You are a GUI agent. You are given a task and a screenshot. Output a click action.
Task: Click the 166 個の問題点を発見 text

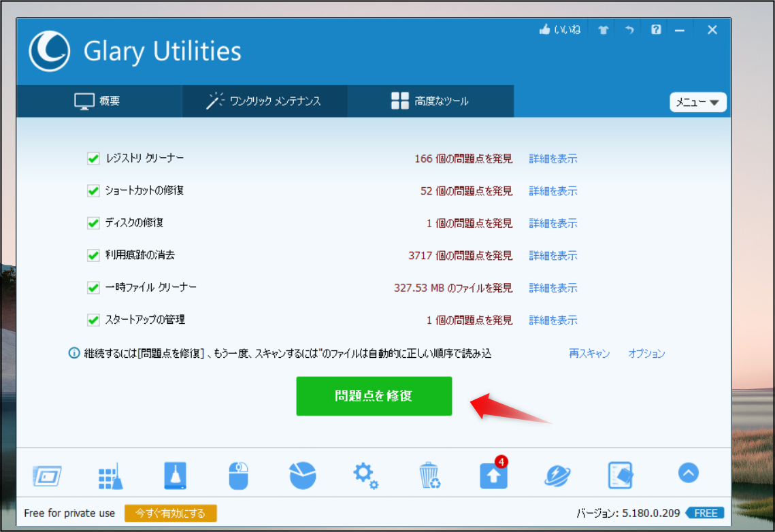coord(463,159)
